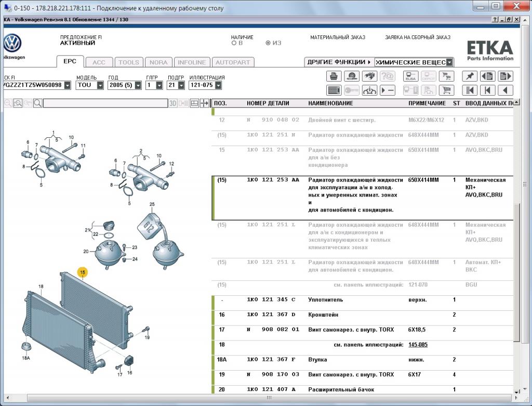Open the ИЛЛЮСТРАЦИЯ 121-075 dropdown
The image size is (532, 406).
[218, 85]
